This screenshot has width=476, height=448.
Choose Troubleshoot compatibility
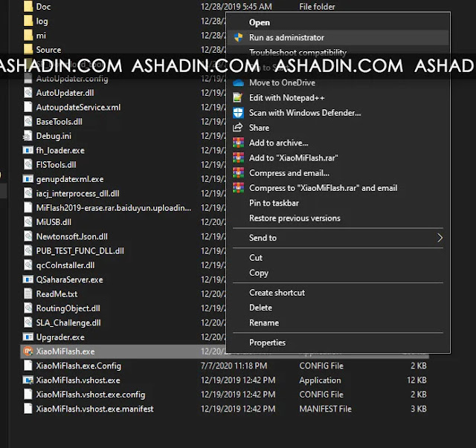tap(297, 51)
